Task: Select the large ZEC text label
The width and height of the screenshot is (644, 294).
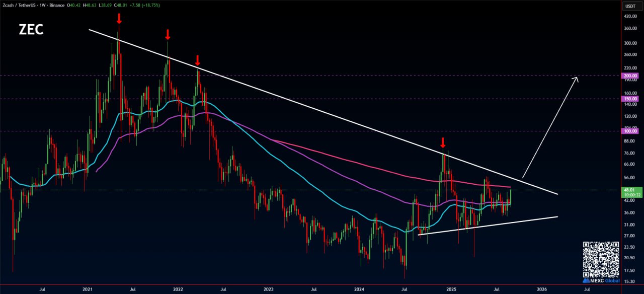Action: click(x=31, y=30)
